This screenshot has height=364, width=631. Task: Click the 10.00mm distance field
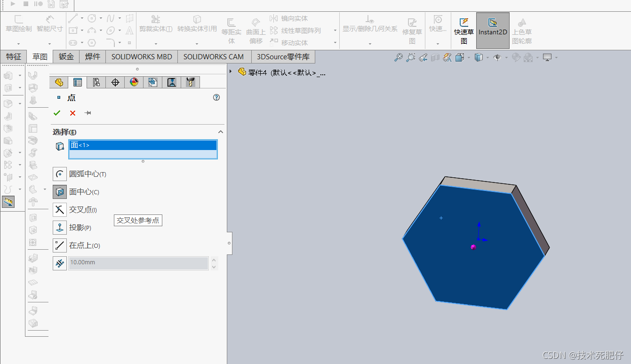(138, 263)
